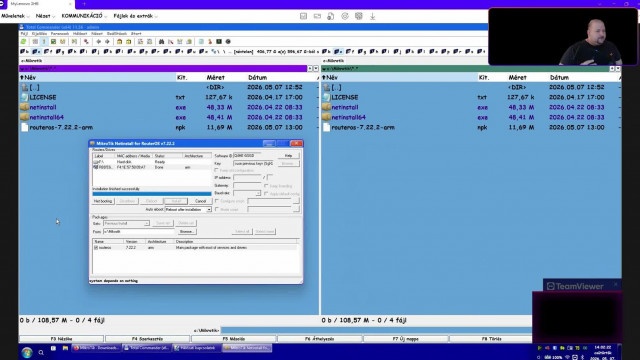This screenshot has width=640, height=360.
Task: Toggle Keep old configuration checkbox in Netinstall
Action: tap(217, 170)
